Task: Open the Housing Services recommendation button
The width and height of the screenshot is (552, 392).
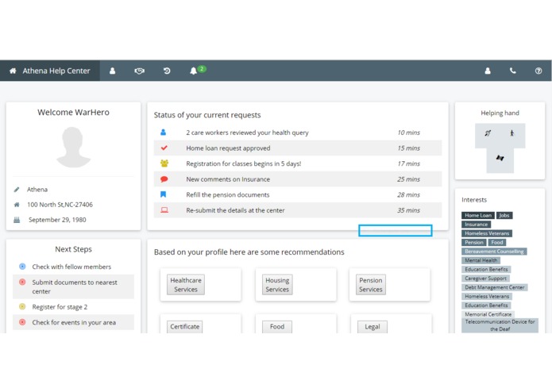Action: pyautogui.click(x=277, y=284)
